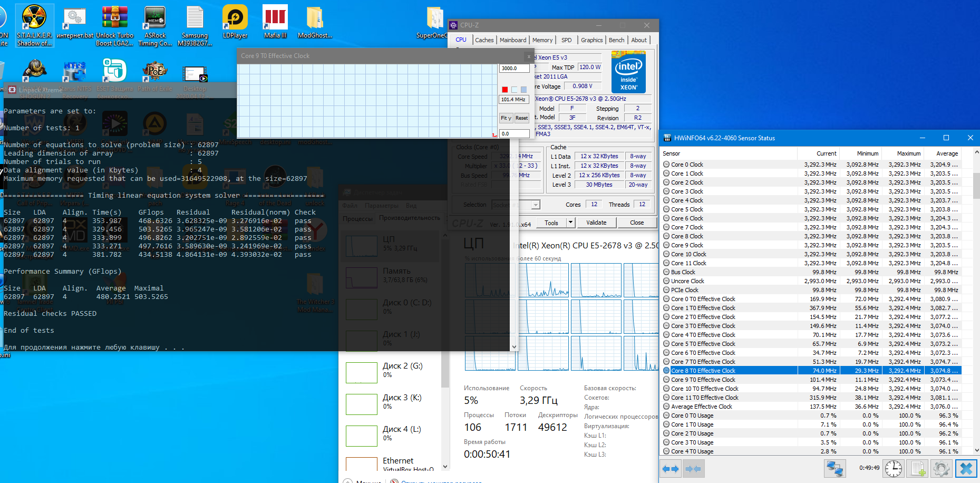The width and height of the screenshot is (980, 483).
Task: Click the red graph color swatch
Action: click(505, 90)
